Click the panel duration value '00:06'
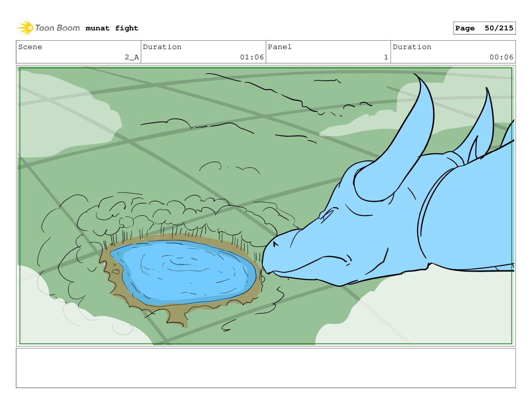 (501, 57)
